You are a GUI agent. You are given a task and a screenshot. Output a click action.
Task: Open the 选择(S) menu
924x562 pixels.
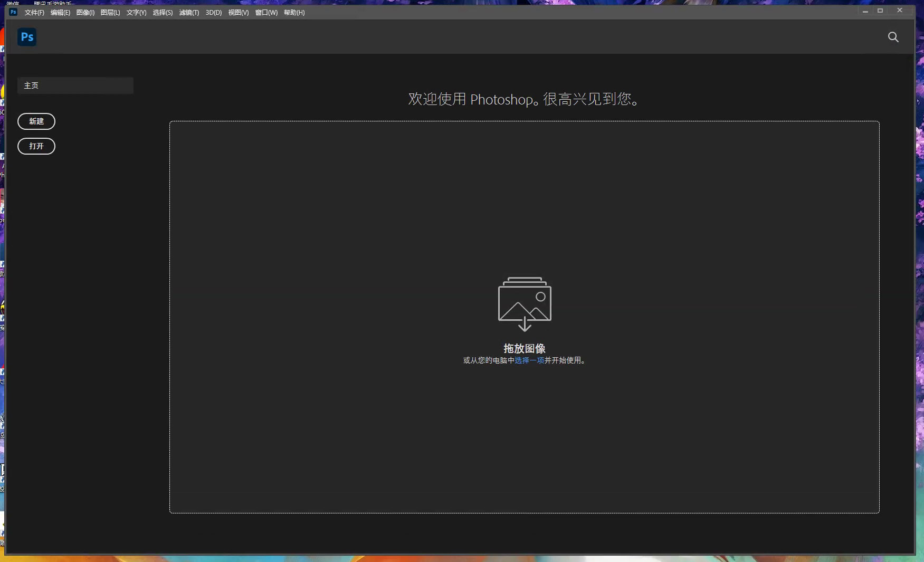163,13
